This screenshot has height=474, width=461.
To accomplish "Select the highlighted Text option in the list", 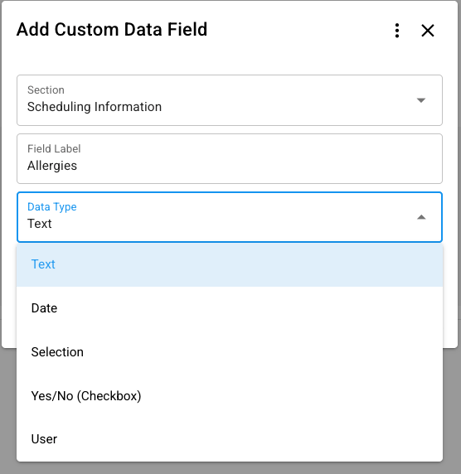I will pyautogui.click(x=230, y=265).
